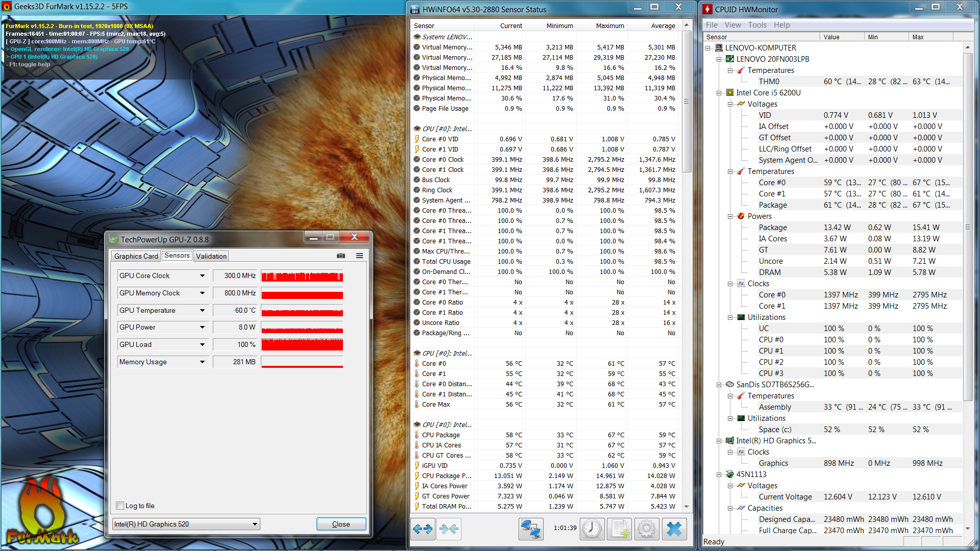Open HWMonitor File menu
This screenshot has height=551, width=980.
point(712,25)
